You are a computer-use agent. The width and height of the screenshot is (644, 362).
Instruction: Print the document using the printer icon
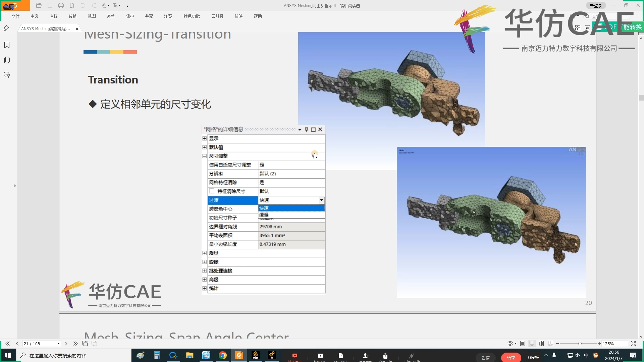pyautogui.click(x=61, y=5)
